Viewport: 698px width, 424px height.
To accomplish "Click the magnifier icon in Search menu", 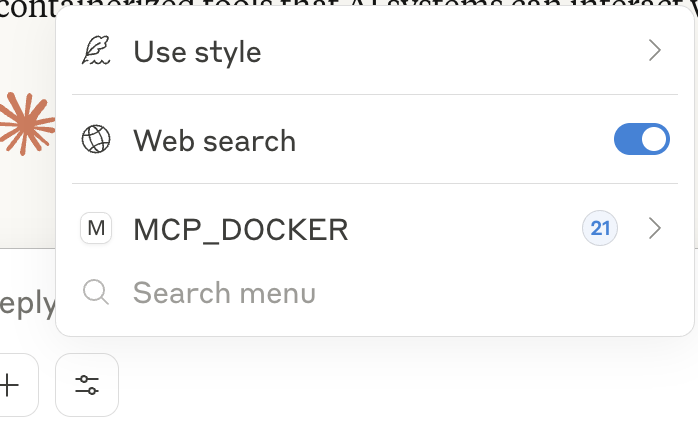I will click(x=96, y=292).
